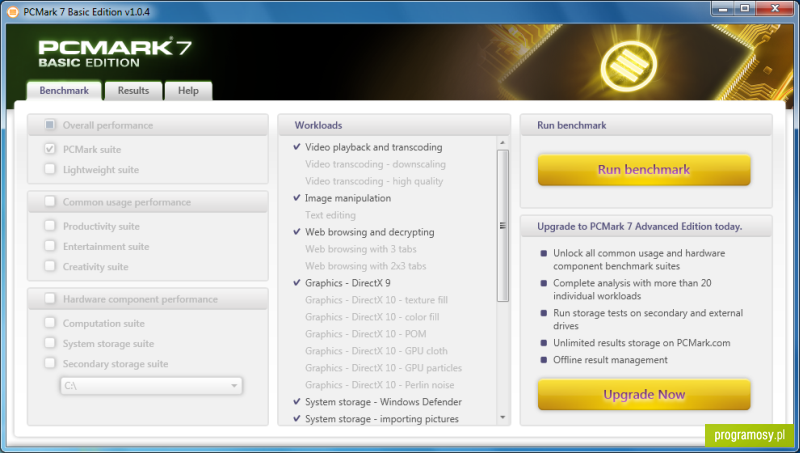The image size is (800, 453).
Task: Toggle the PCMark suite checkbox
Action: pyautogui.click(x=49, y=149)
